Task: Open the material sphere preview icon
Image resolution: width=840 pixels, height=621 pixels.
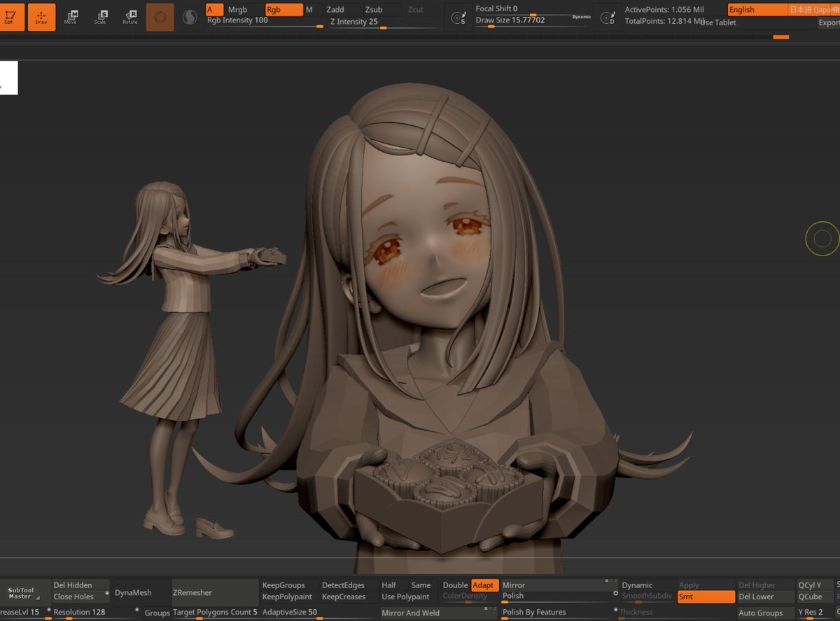Action: [x=160, y=17]
